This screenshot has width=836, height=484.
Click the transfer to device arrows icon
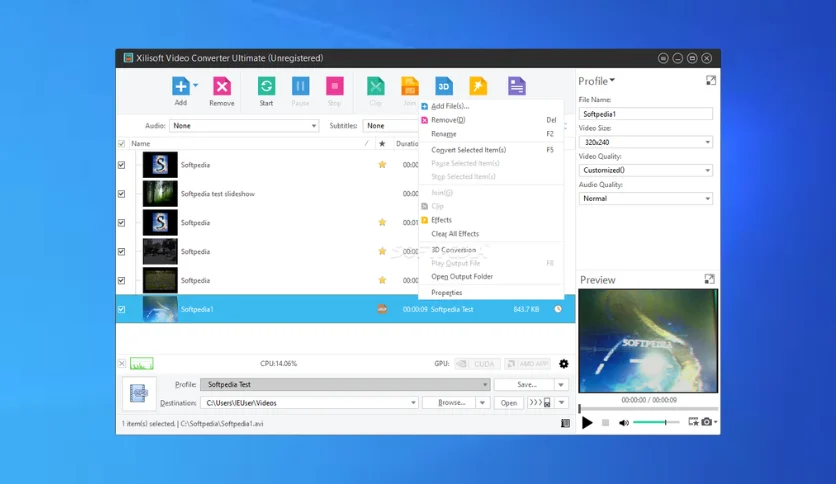point(540,402)
